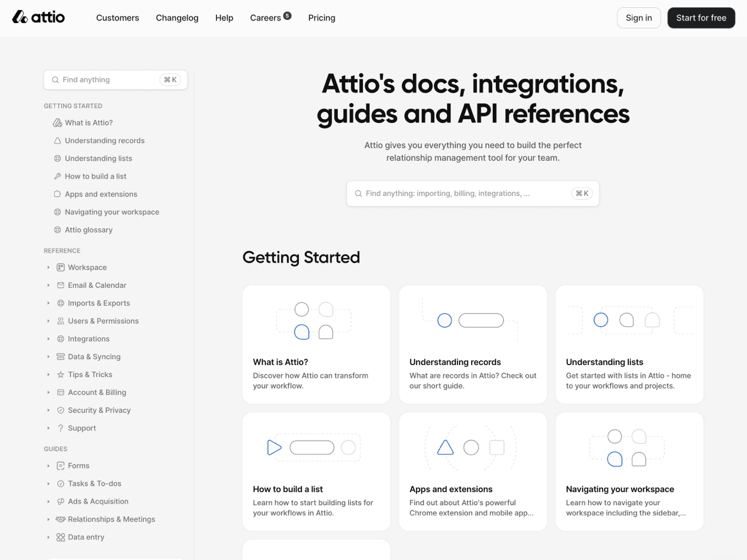Viewport: 747px width, 560px height.
Task: Select the Security & Privacy shield icon
Action: pos(60,410)
